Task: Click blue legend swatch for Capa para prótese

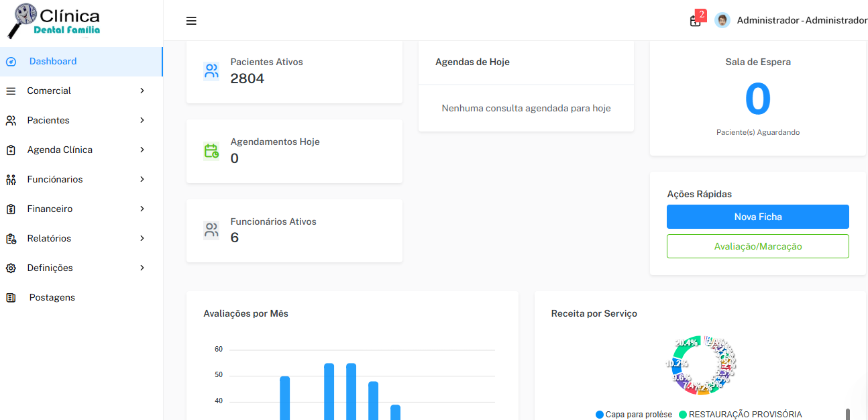Action: point(600,415)
